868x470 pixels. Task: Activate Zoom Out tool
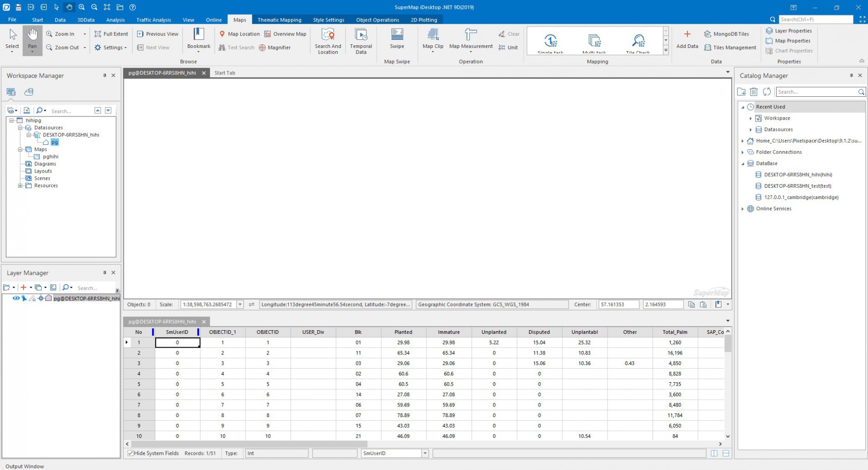[x=63, y=48]
